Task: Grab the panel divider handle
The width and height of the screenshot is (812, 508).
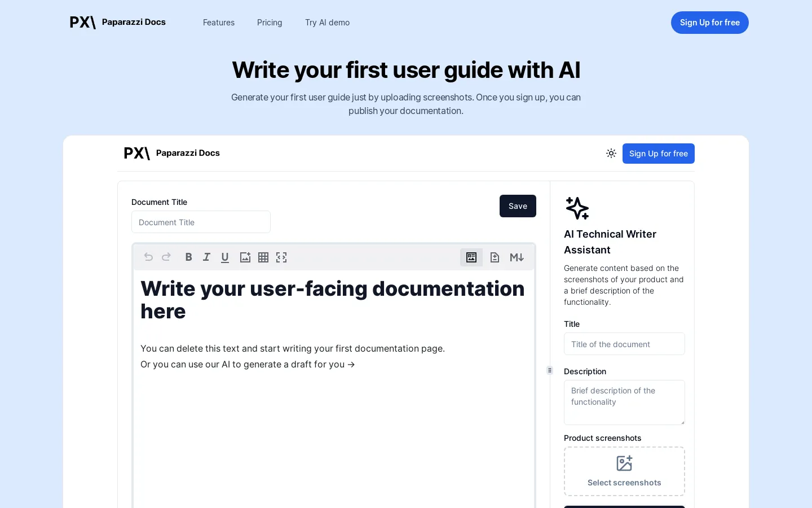Action: point(550,370)
